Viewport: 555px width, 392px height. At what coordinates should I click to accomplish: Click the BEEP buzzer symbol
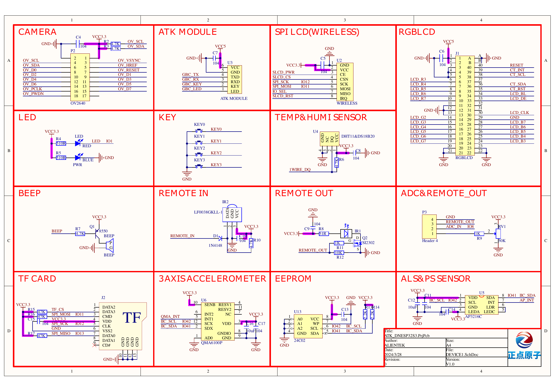click(x=110, y=246)
